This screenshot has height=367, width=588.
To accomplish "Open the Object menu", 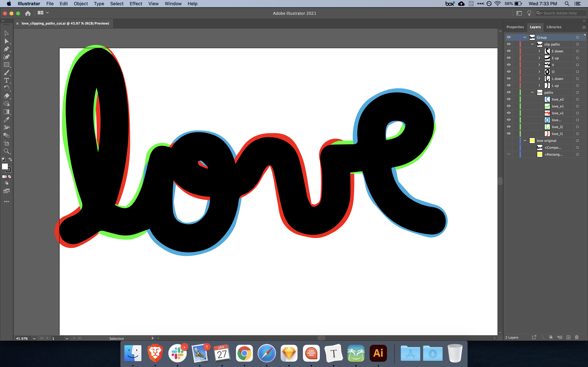I will (x=81, y=4).
